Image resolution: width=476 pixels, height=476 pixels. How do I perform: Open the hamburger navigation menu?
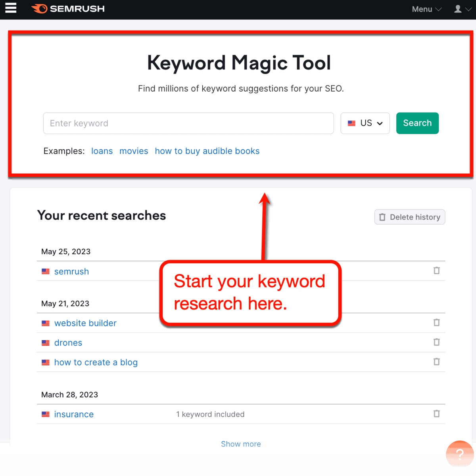coord(10,9)
